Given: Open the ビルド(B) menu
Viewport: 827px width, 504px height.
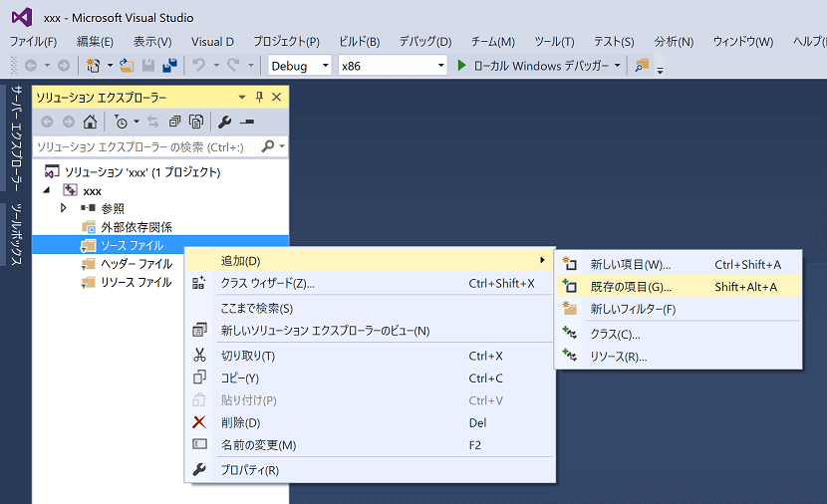Looking at the screenshot, I should pyautogui.click(x=359, y=41).
